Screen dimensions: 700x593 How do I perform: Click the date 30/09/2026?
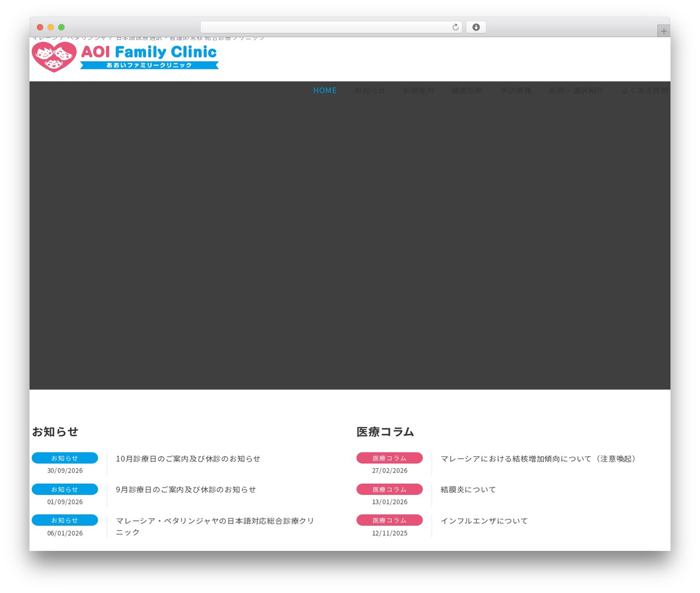coord(65,470)
